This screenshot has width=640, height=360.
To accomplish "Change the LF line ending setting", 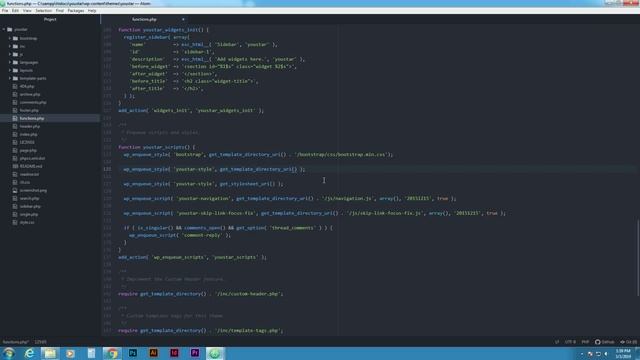I will pyautogui.click(x=557, y=342).
